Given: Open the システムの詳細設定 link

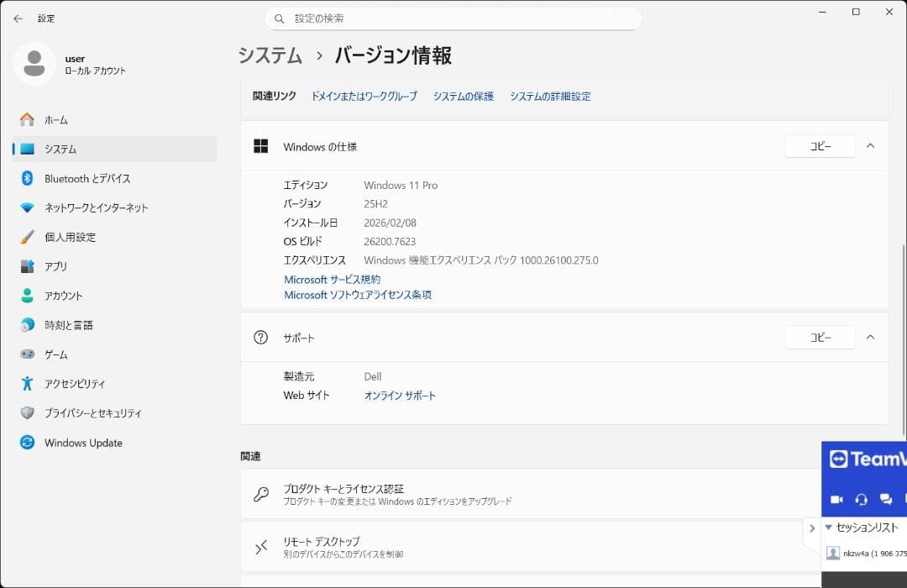Looking at the screenshot, I should coord(550,96).
